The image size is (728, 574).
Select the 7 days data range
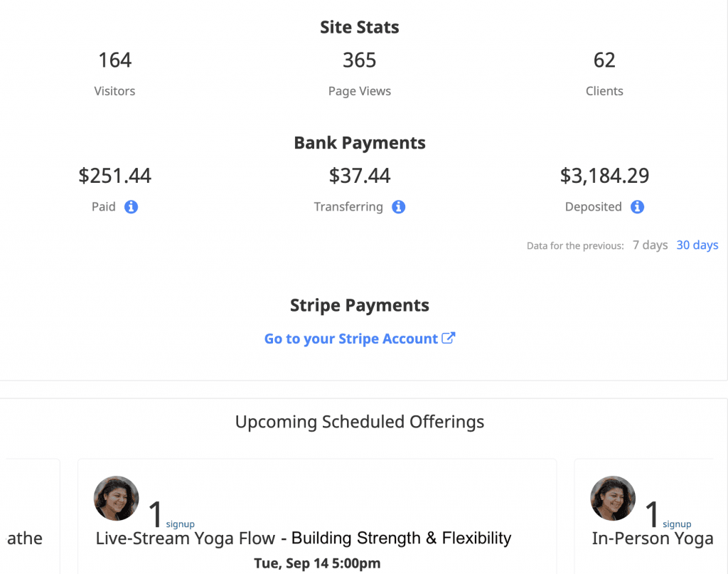tap(650, 245)
